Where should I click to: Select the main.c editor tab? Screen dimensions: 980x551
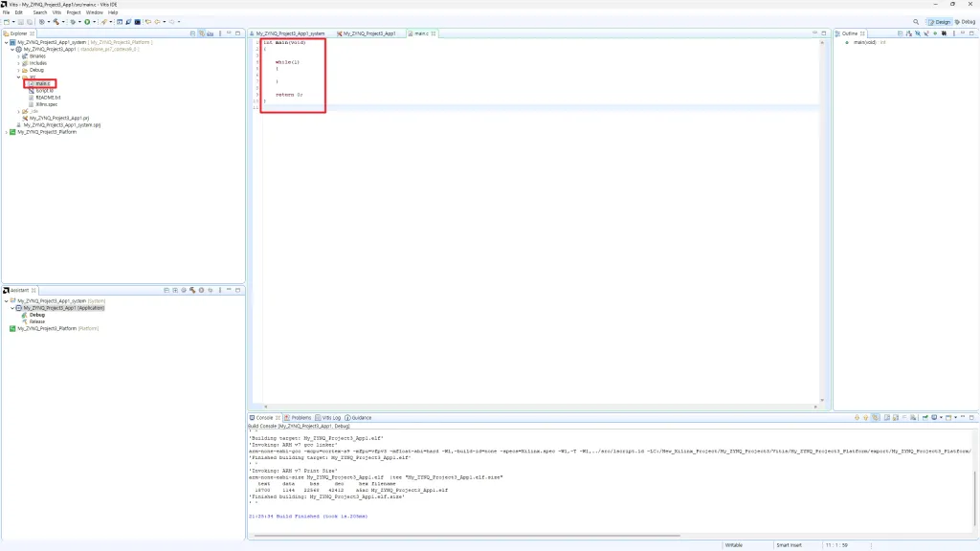tap(422, 33)
